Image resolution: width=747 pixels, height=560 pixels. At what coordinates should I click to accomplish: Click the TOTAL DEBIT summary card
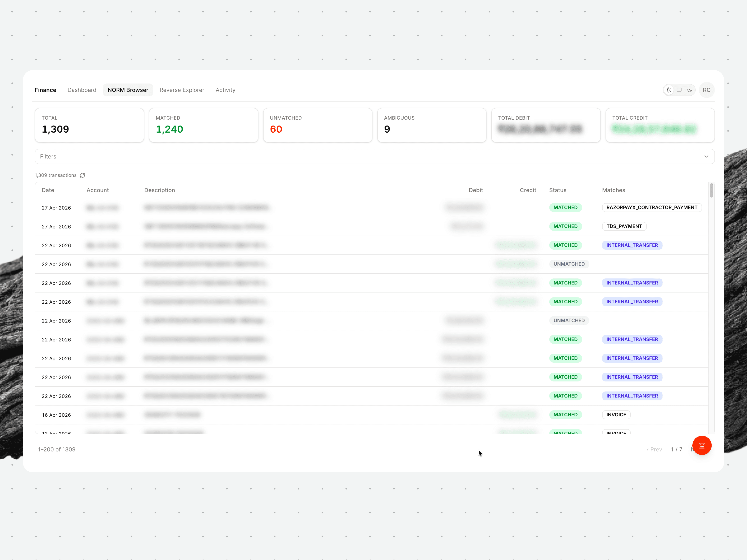(546, 125)
